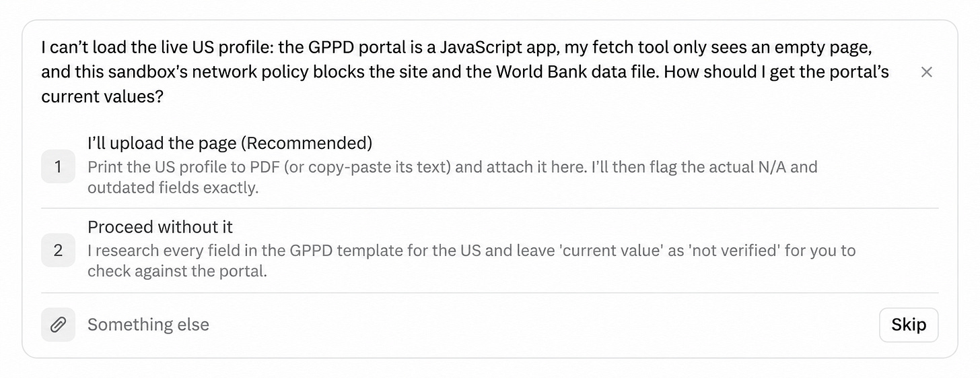980x378 pixels.
Task: Select the number 1 option badge
Action: pyautogui.click(x=58, y=166)
